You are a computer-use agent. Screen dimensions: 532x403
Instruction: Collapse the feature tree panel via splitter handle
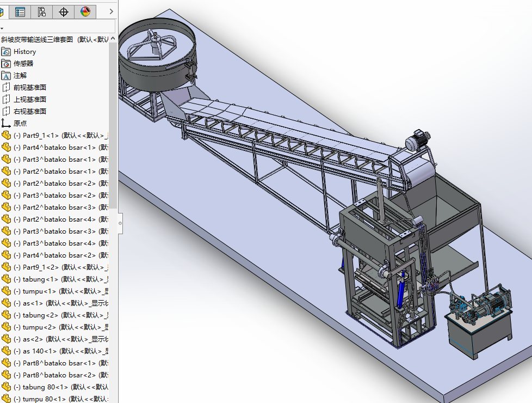click(x=120, y=223)
